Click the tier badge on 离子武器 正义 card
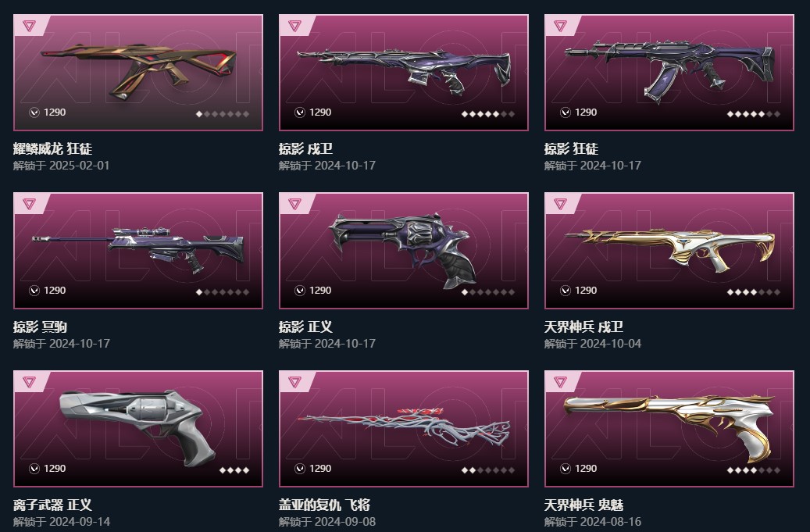 tap(30, 382)
